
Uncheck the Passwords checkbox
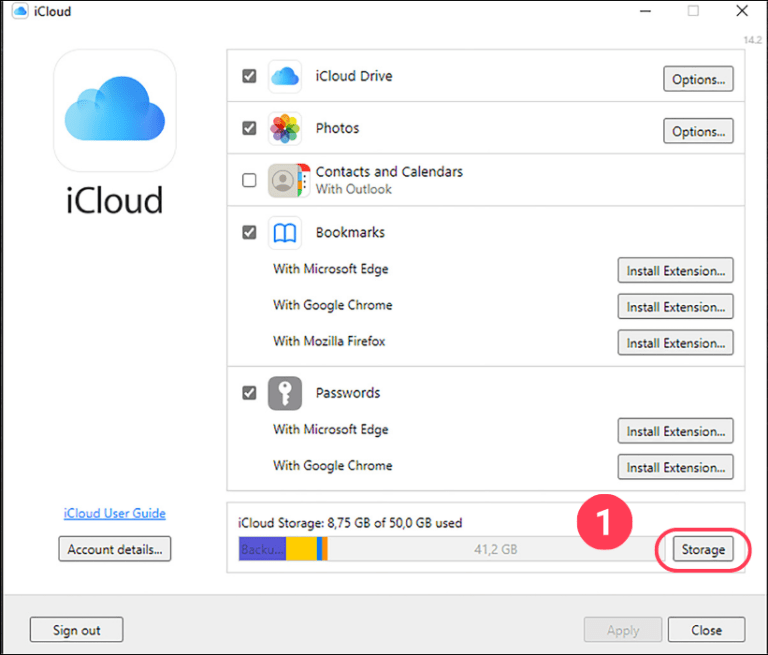pos(249,392)
